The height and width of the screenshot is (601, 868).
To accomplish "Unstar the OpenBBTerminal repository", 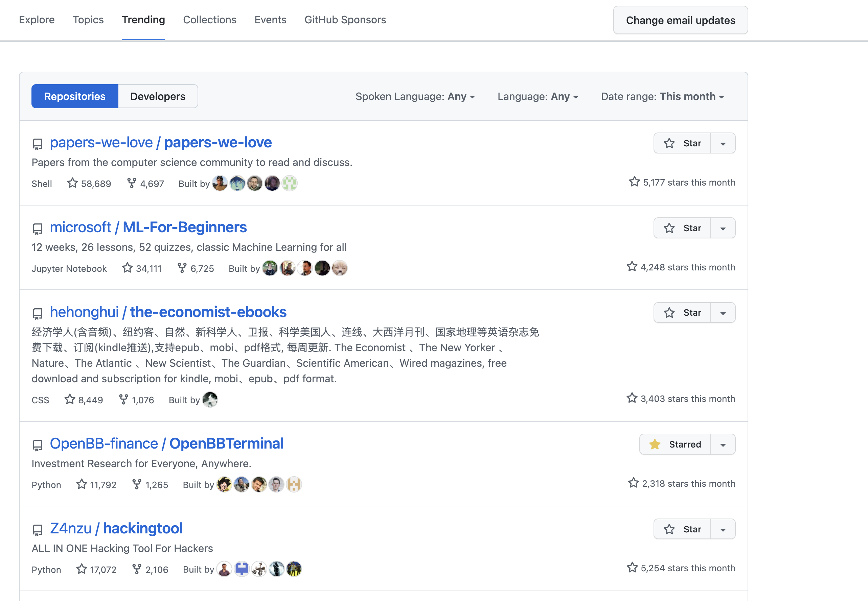I will click(675, 444).
